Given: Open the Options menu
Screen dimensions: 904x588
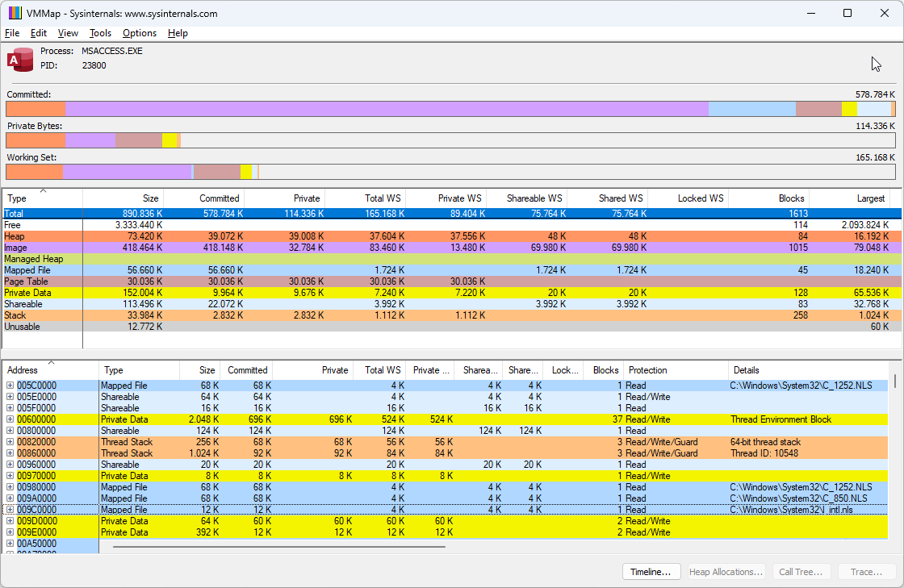Looking at the screenshot, I should coord(140,33).
